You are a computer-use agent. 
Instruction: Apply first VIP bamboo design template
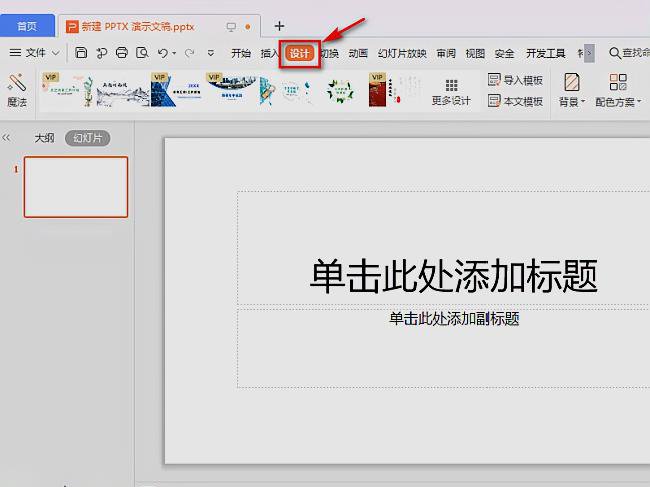pos(68,90)
